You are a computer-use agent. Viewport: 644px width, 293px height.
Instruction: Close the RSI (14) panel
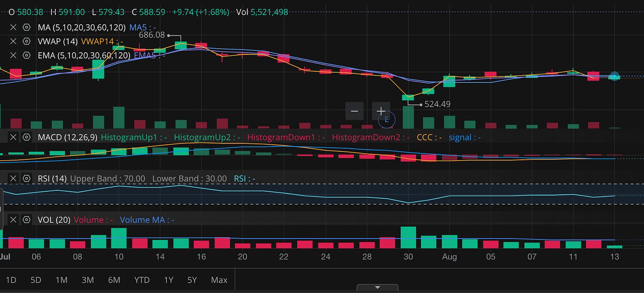13,178
